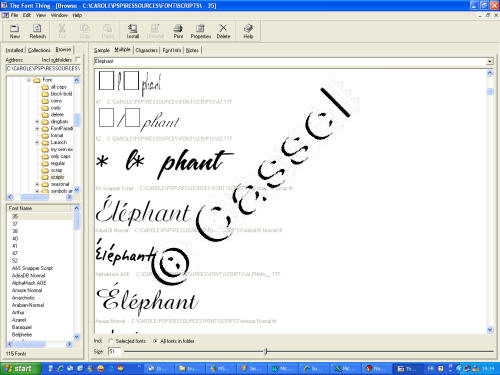
Task: Expand the dingbats folder node
Action: 37,122
